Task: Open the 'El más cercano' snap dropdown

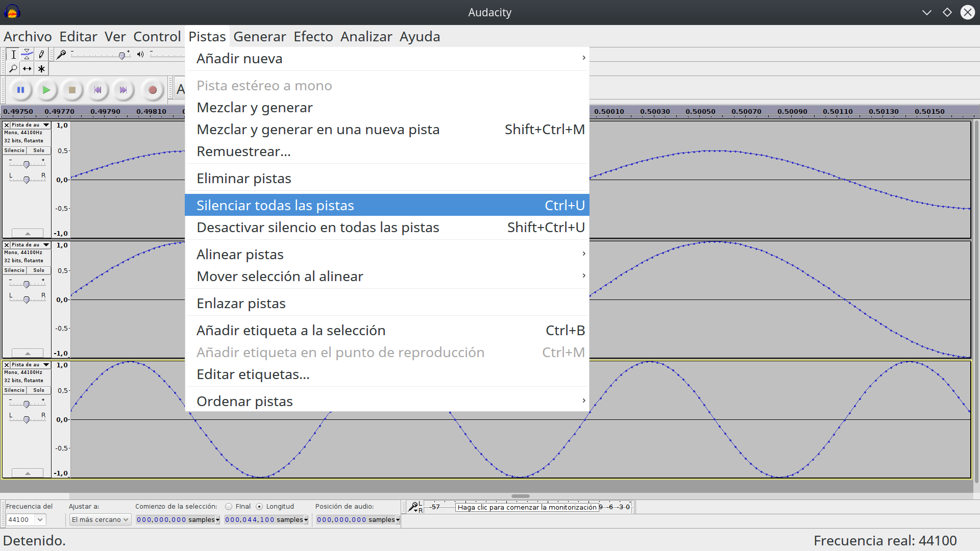Action: click(x=101, y=519)
